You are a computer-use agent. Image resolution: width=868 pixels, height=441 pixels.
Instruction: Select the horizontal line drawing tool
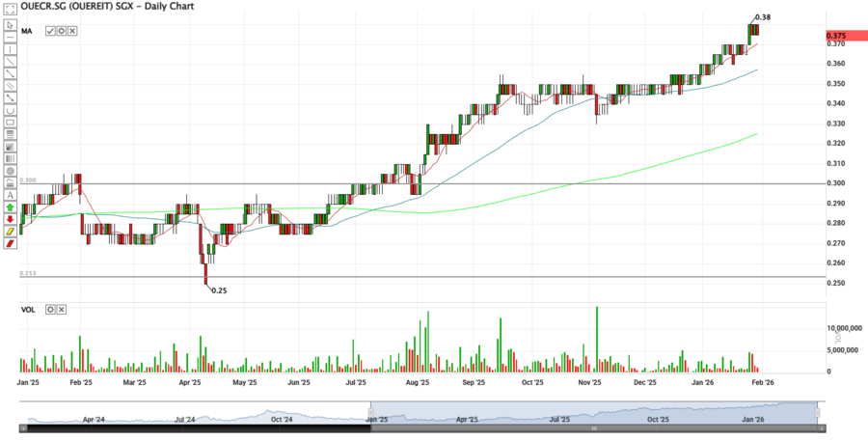[x=10, y=36]
